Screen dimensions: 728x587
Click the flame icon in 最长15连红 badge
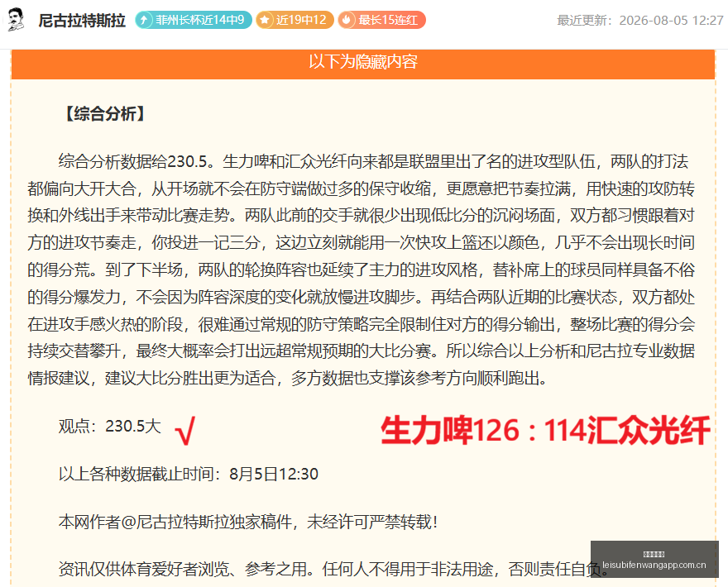pyautogui.click(x=347, y=20)
